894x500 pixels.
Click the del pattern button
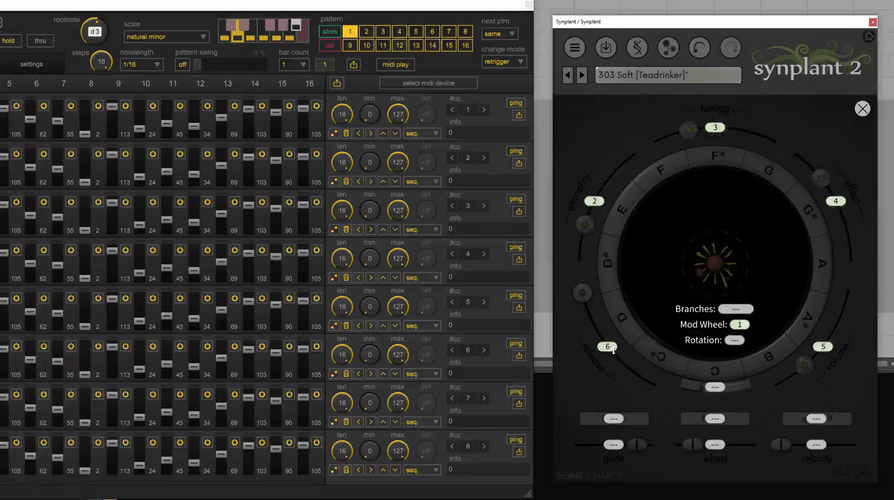coord(330,46)
